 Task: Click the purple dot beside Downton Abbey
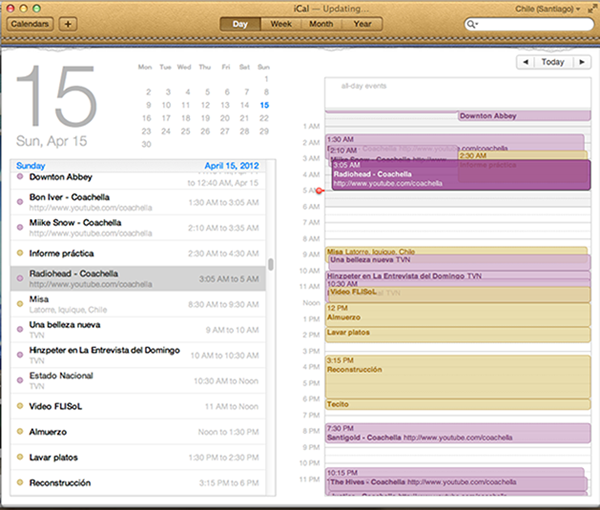(20, 176)
